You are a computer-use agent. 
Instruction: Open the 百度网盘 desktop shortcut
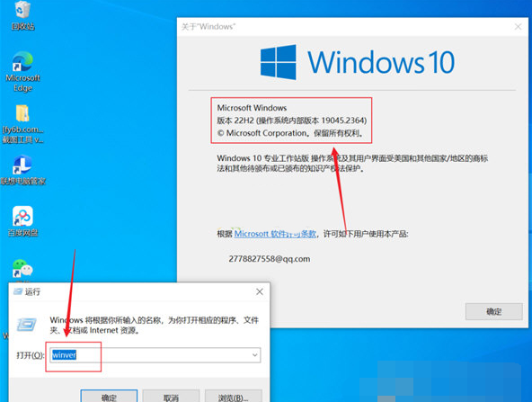coord(22,220)
